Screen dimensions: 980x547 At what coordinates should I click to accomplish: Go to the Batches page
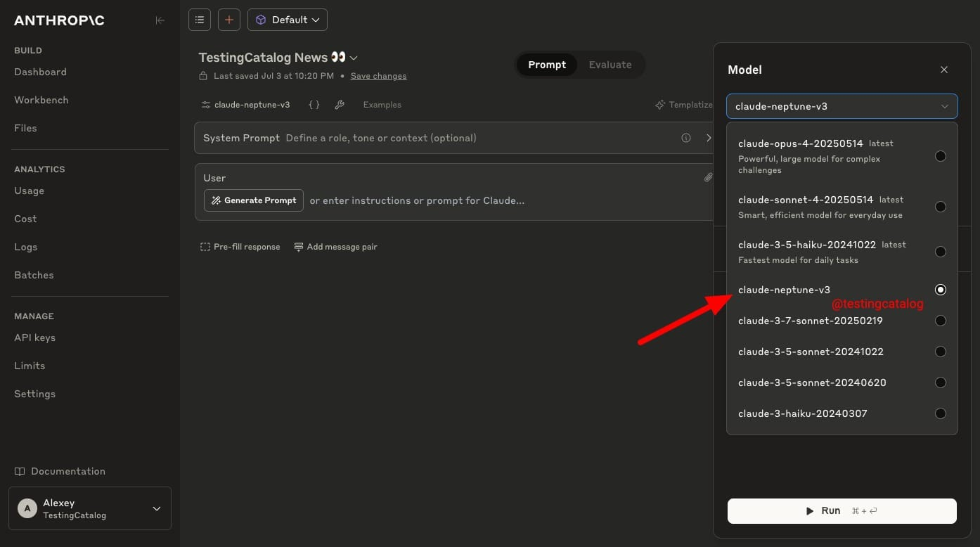point(34,275)
